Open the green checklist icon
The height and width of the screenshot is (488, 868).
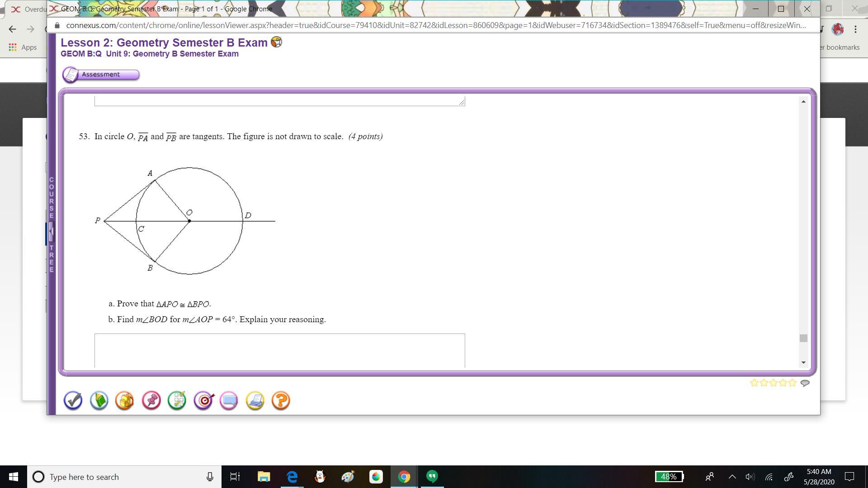(177, 400)
